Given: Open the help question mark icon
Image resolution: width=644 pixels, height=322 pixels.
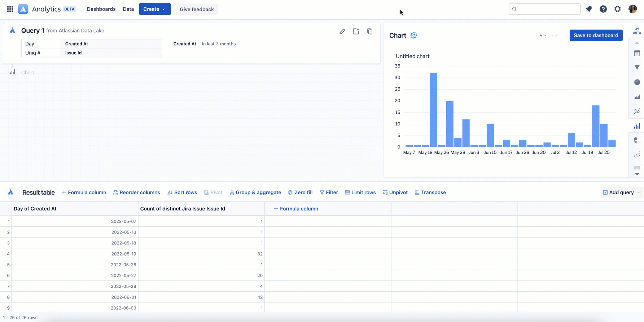Looking at the screenshot, I should point(603,9).
